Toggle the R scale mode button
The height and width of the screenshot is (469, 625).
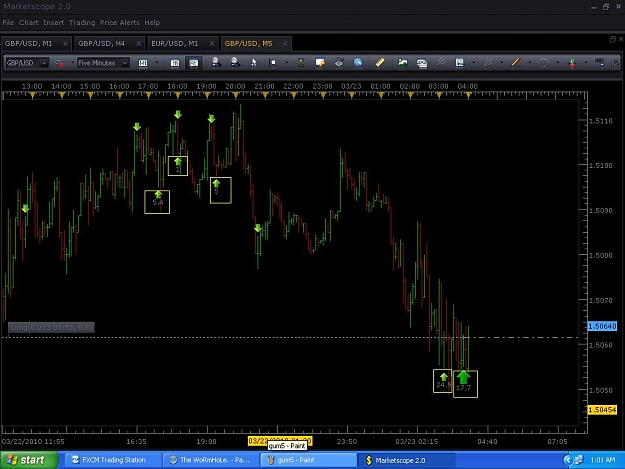tap(175, 63)
